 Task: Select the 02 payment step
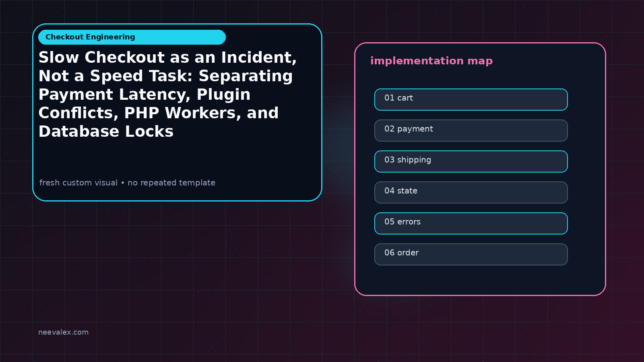click(x=471, y=130)
